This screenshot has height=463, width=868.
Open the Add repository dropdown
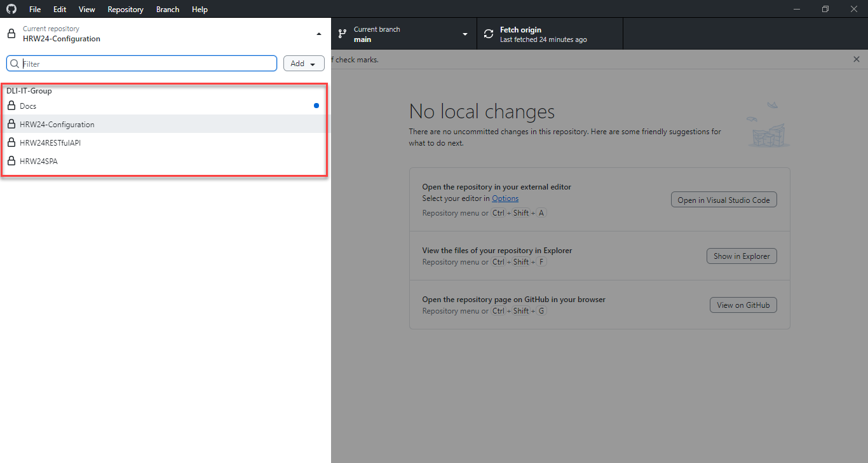coord(304,63)
